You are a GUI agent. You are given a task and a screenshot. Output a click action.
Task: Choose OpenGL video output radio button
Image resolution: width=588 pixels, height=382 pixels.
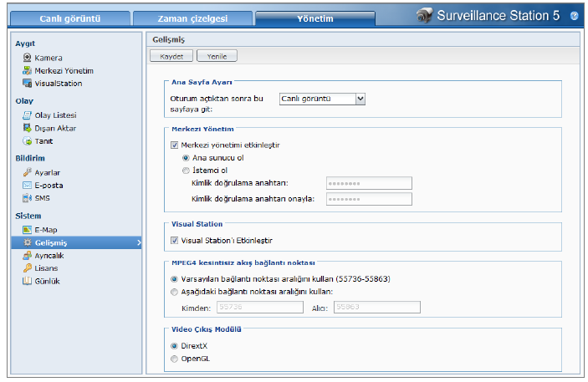(174, 359)
